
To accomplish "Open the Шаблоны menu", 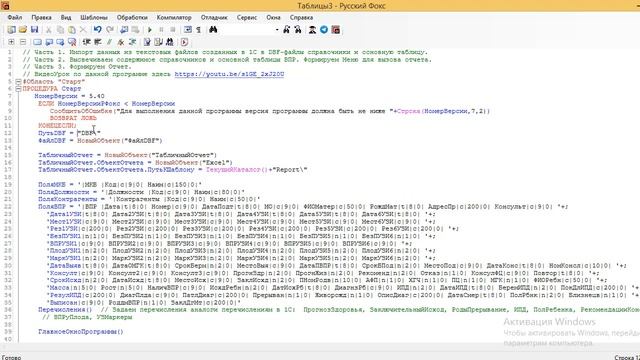I will click(x=94, y=18).
